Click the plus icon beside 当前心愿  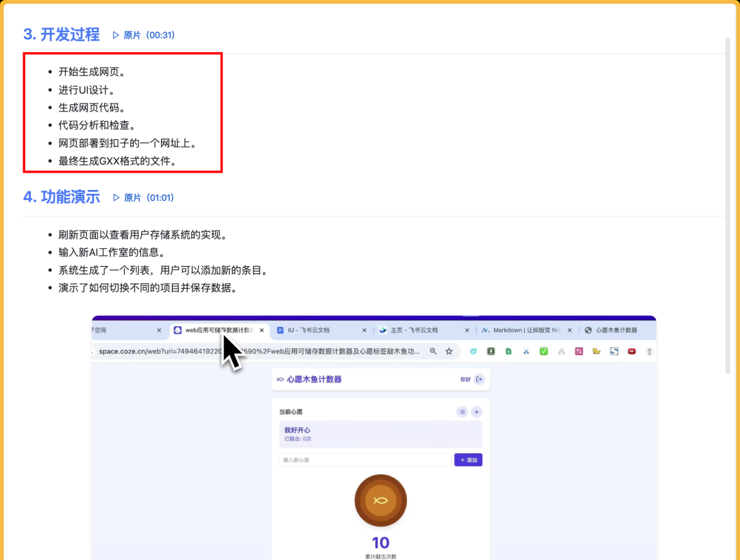[x=477, y=412]
